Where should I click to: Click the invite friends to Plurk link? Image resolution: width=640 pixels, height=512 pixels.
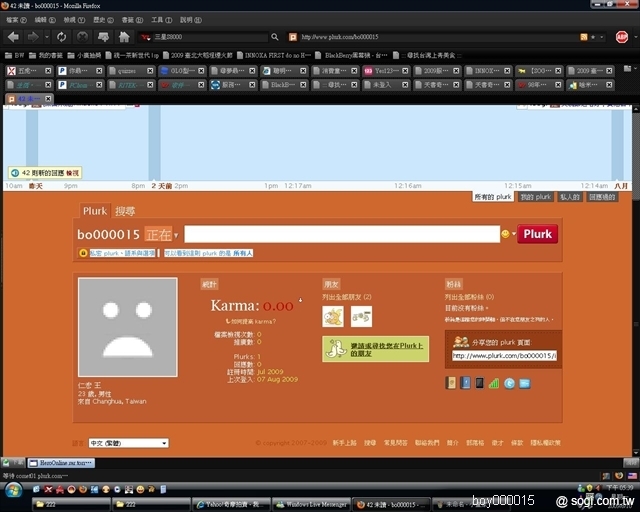374,348
